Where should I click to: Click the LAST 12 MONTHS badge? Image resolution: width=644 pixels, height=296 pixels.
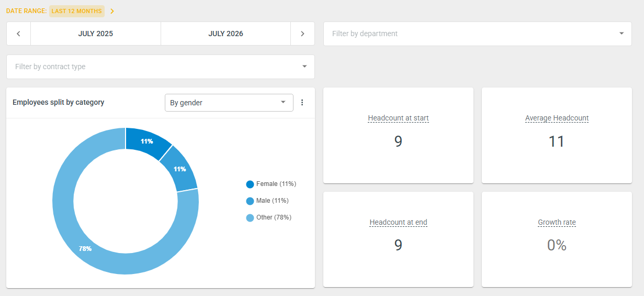(x=77, y=11)
